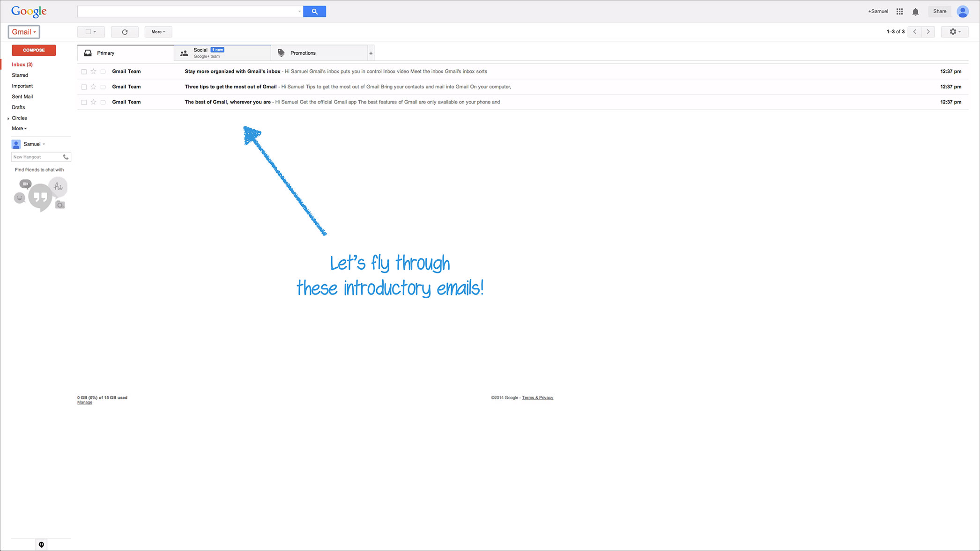
Task: Open the Gmail product dropdown
Action: pyautogui.click(x=24, y=32)
